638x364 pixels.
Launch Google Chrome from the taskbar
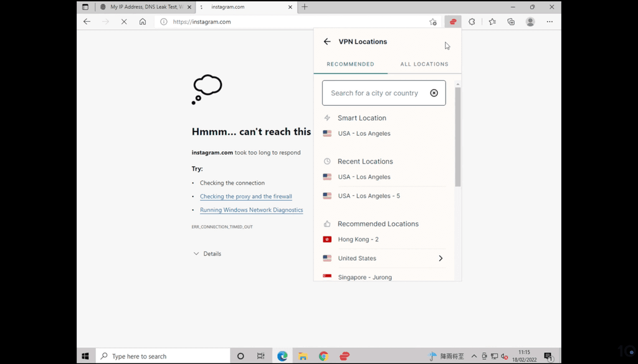coord(323,357)
